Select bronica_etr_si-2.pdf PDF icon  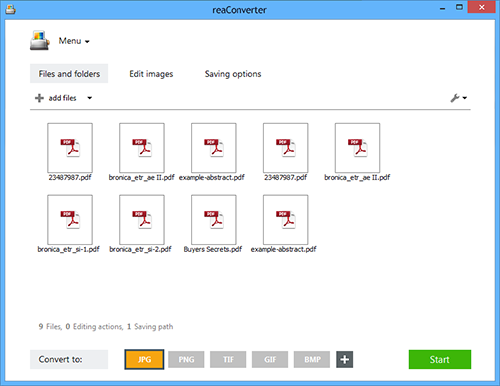142,220
